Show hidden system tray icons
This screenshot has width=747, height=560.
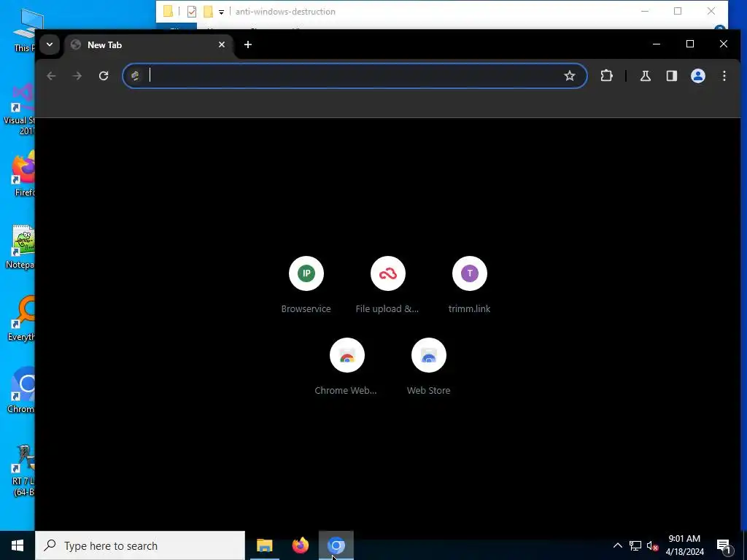pyautogui.click(x=617, y=545)
